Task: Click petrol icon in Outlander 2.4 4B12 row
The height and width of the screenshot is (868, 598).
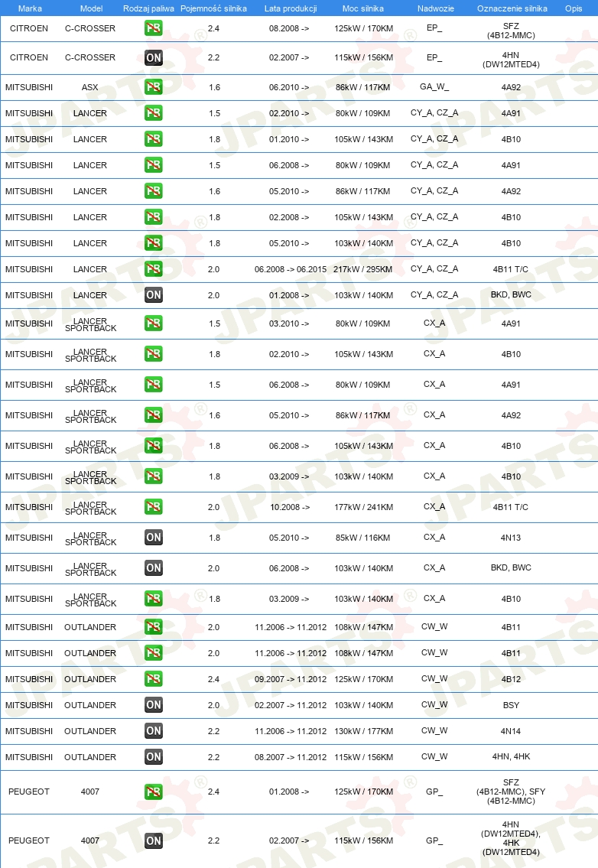Action: (x=154, y=678)
